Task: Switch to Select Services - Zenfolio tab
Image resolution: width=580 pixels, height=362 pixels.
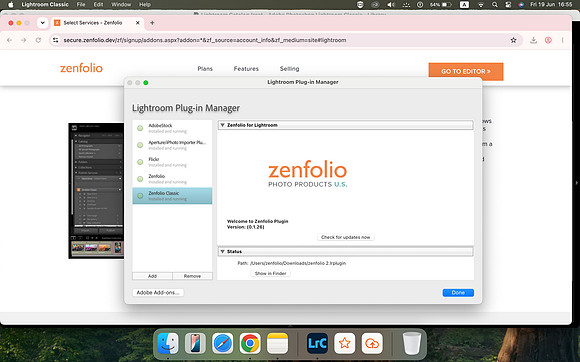Action: coord(97,23)
